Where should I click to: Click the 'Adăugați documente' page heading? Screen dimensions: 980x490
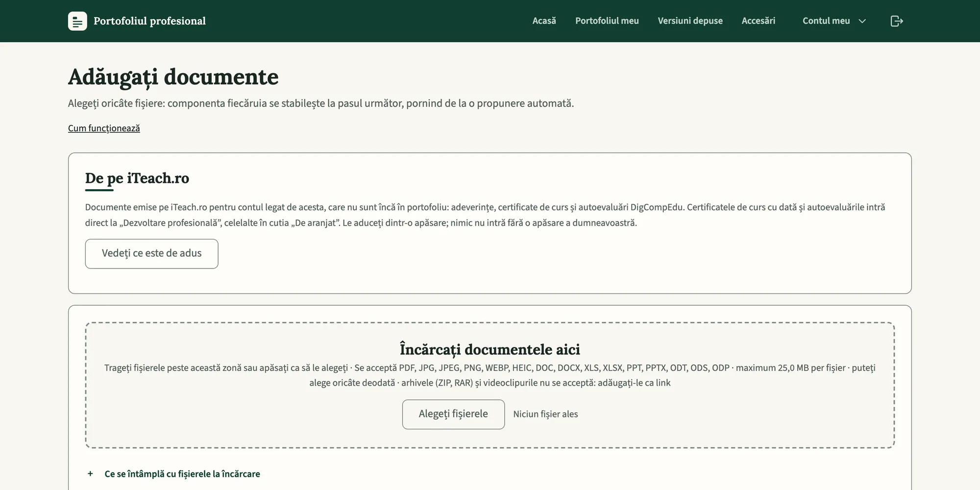pyautogui.click(x=173, y=77)
